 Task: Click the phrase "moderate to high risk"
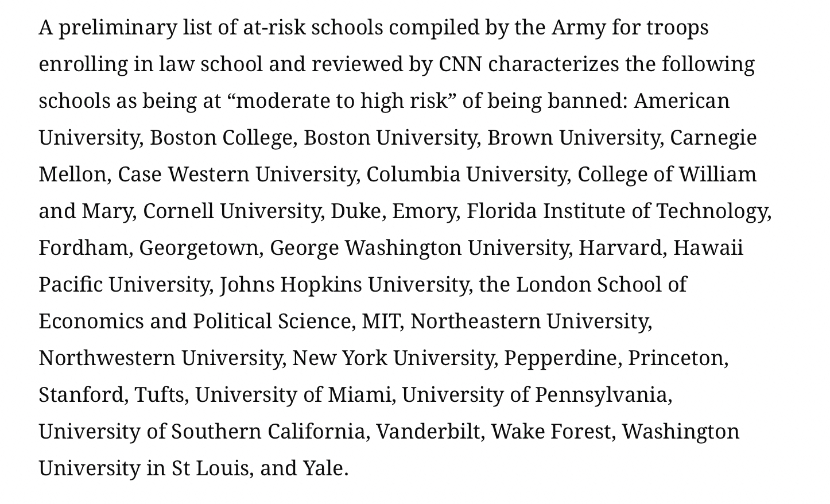click(342, 101)
